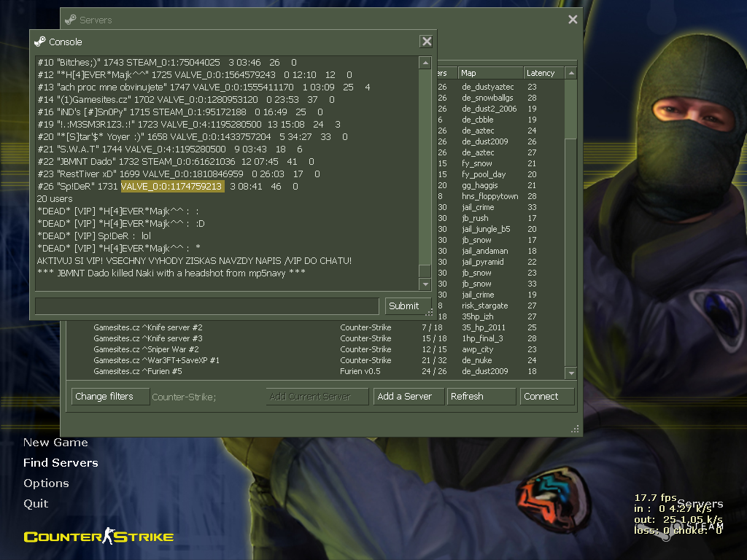747x560 pixels.
Task: Click the jb_rush map entry
Action: (x=475, y=219)
